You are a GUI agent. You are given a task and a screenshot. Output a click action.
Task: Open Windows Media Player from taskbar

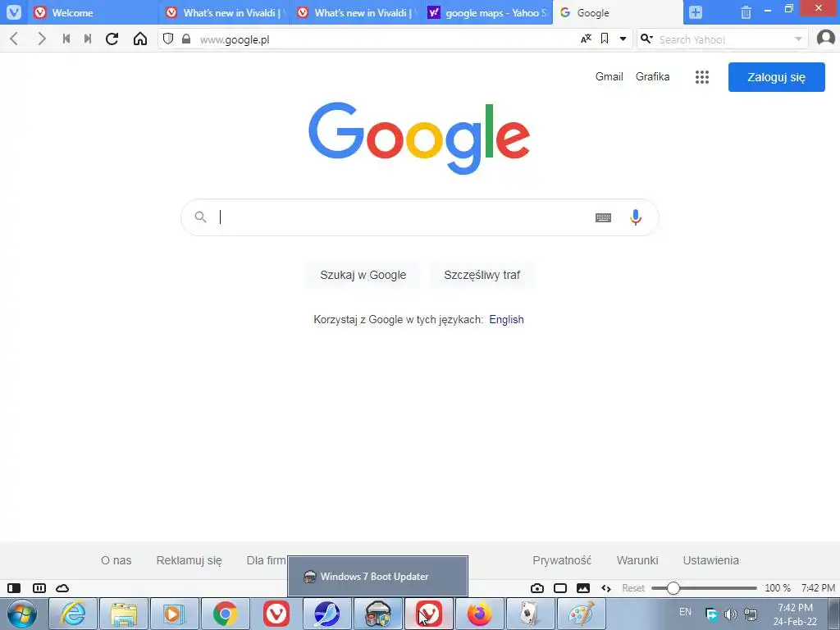point(174,614)
